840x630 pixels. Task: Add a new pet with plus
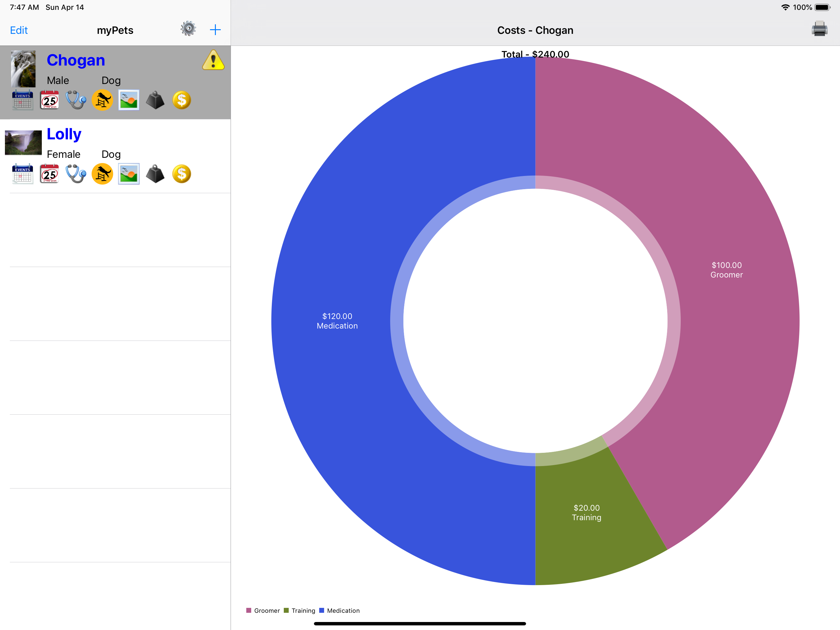(x=215, y=30)
